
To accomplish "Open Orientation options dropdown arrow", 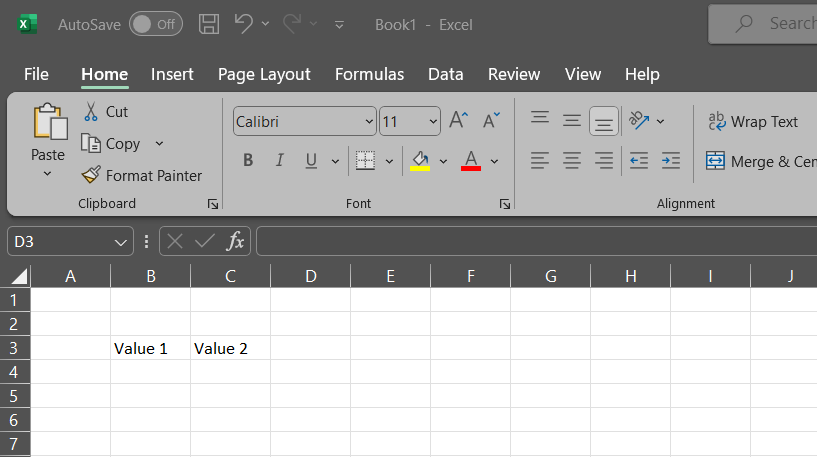I will point(660,121).
